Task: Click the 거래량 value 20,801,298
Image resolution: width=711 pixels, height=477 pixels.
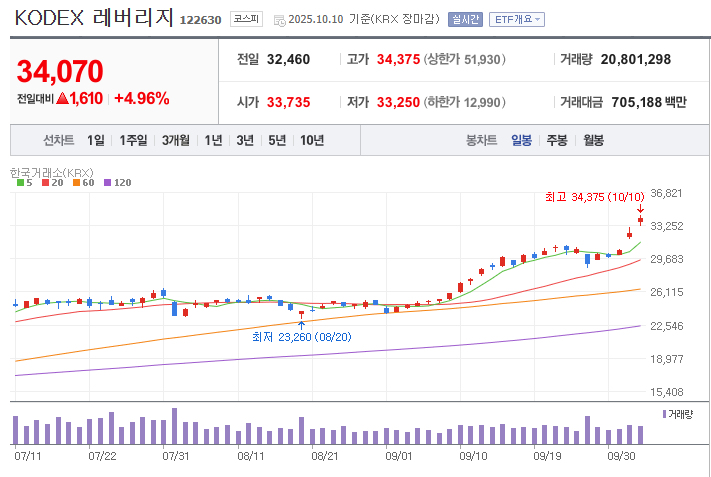Action: pyautogui.click(x=635, y=59)
